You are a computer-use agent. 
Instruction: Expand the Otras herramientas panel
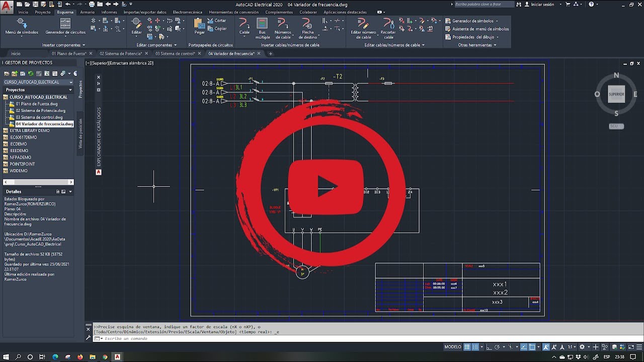pos(477,45)
